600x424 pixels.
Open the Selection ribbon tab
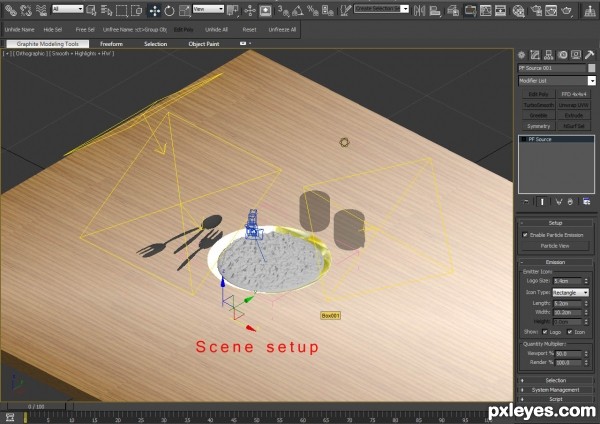(155, 44)
